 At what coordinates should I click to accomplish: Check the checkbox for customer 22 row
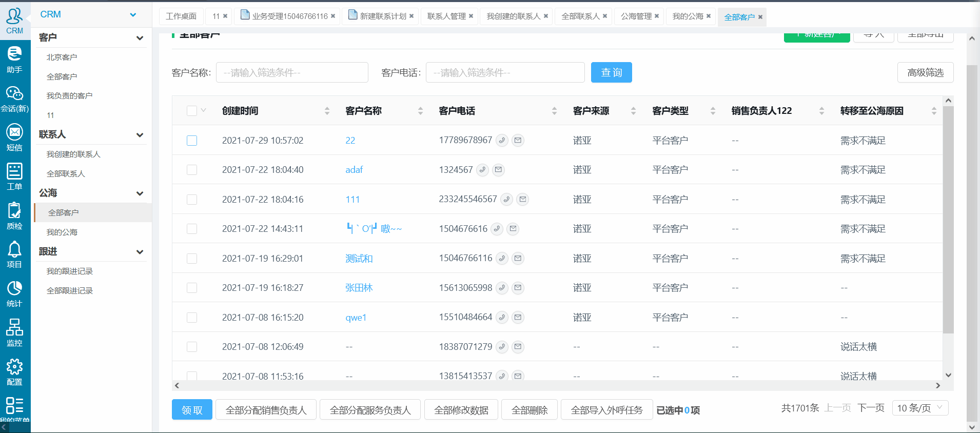coord(192,141)
